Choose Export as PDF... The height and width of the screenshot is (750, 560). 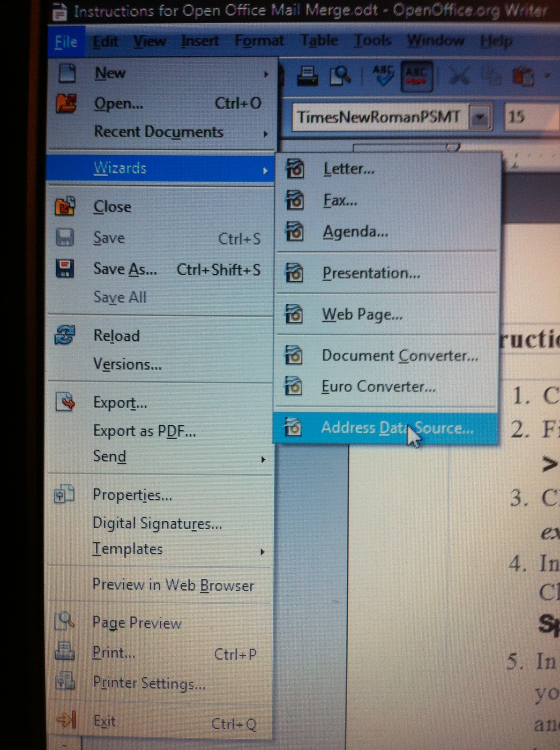144,431
